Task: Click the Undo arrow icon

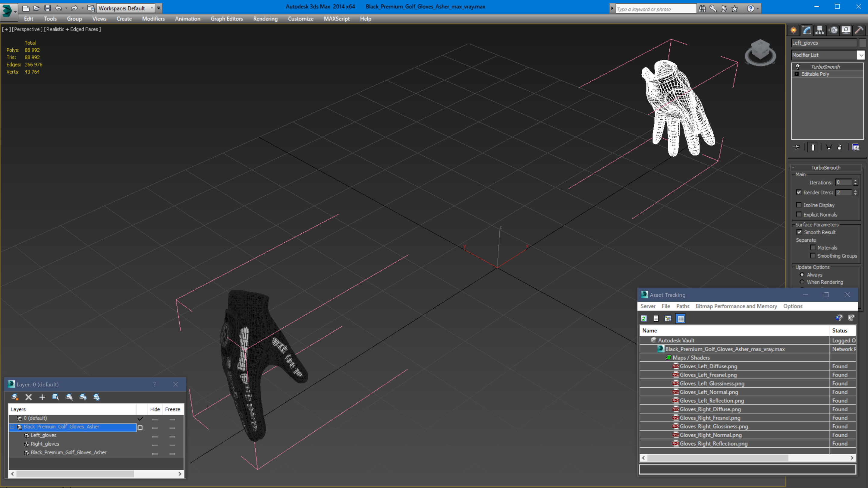Action: click(58, 8)
